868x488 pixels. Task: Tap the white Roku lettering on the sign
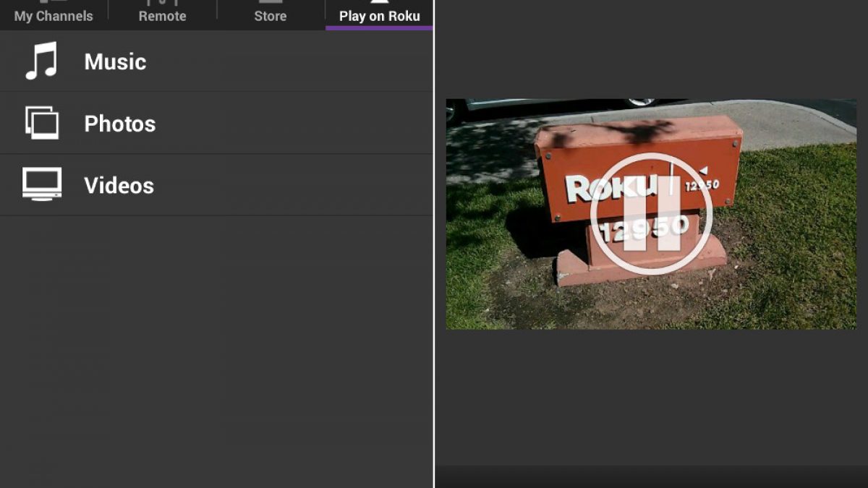click(x=602, y=189)
